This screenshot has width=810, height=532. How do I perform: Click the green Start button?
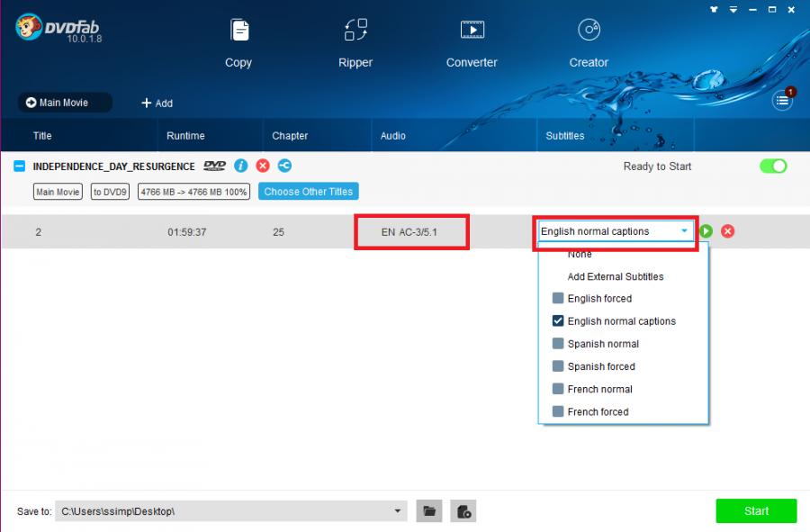[756, 510]
